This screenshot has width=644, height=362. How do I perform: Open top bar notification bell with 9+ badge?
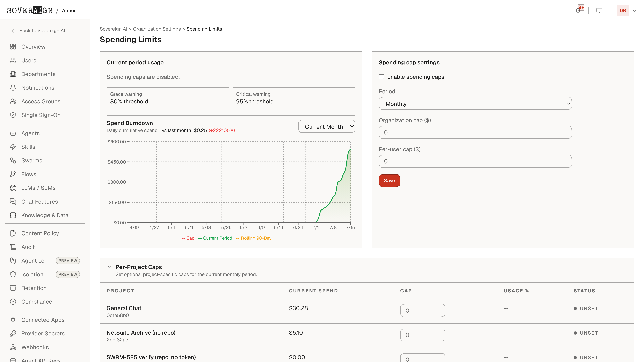click(578, 10)
